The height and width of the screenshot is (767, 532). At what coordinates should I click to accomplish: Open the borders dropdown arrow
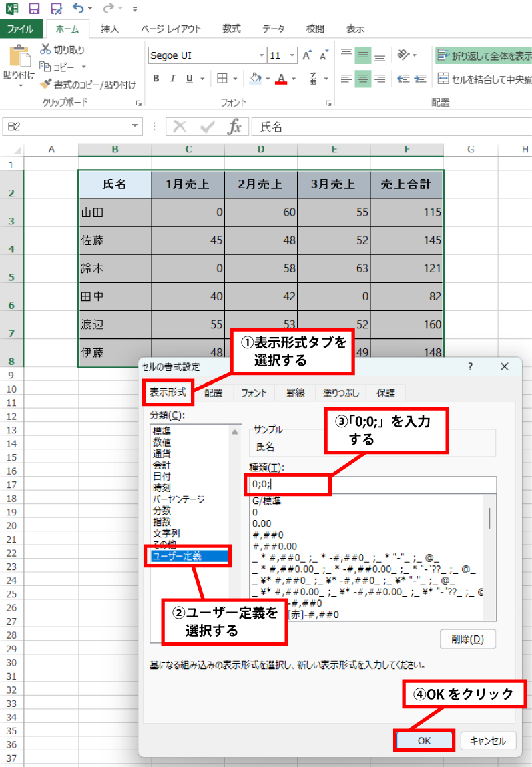pyautogui.click(x=235, y=79)
